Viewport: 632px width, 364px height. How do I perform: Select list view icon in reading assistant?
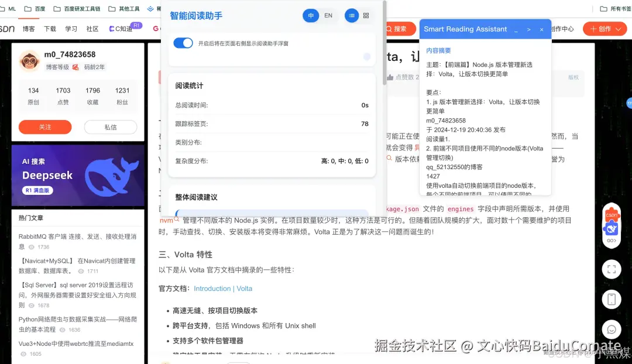[x=352, y=16]
